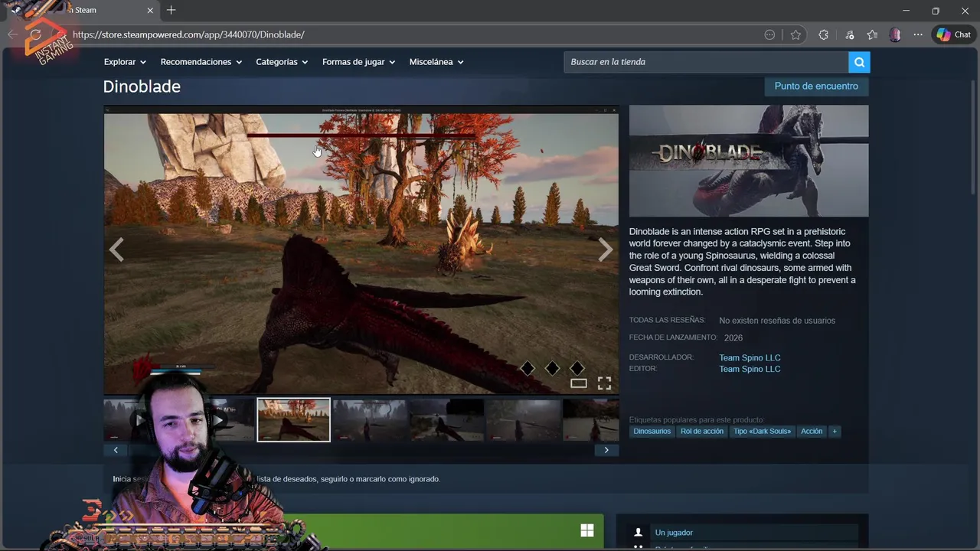
Task: Open browser settings and more menu
Action: (x=918, y=34)
